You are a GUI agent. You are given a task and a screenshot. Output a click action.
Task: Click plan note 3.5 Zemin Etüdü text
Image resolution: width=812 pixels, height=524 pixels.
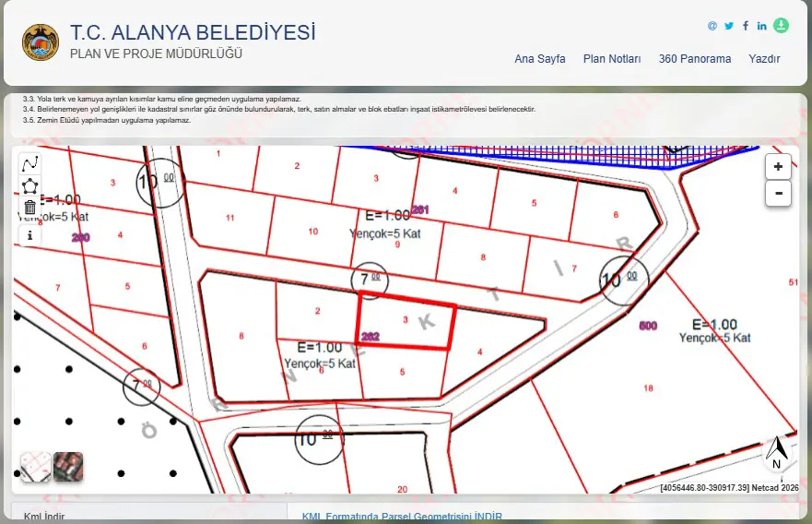coord(107,120)
